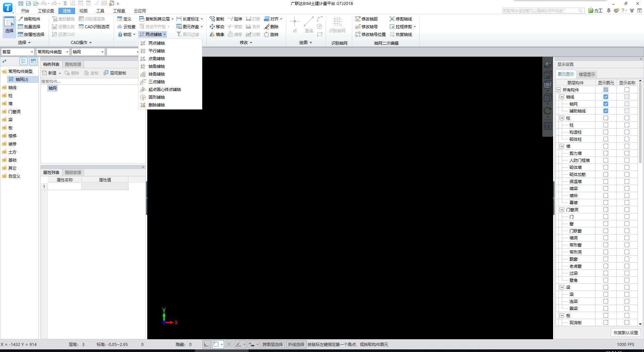Click the 延伸 extend tool
This screenshot has height=352, width=644.
(235, 19)
